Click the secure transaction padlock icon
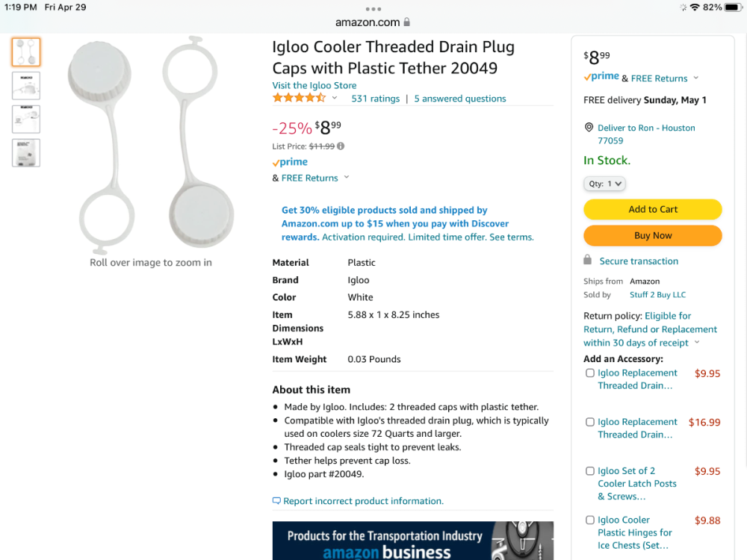 (588, 261)
